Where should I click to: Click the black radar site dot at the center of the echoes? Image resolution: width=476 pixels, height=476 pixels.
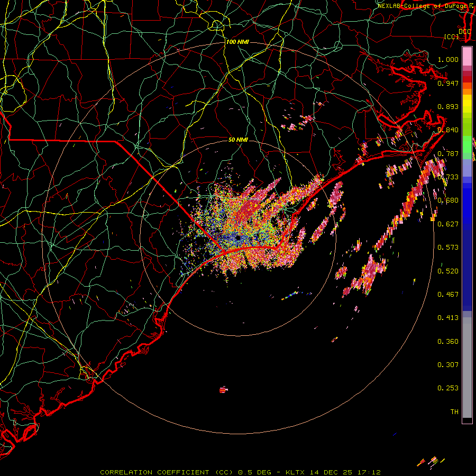point(238,237)
